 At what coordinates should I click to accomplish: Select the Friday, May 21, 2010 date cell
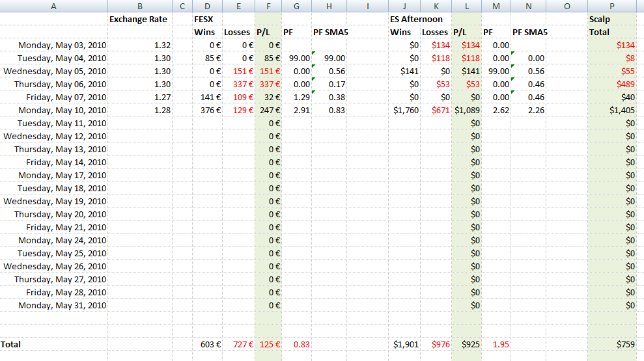(54, 227)
